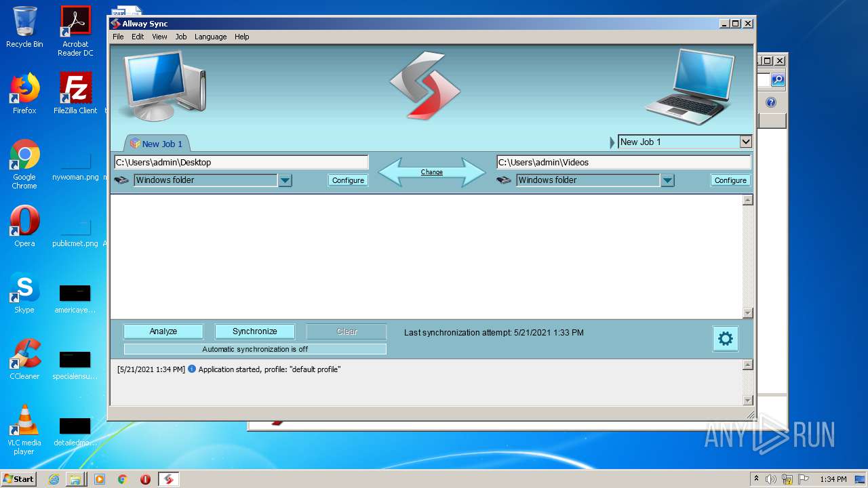
Task: Open File Explorer from taskbar
Action: pos(75,479)
